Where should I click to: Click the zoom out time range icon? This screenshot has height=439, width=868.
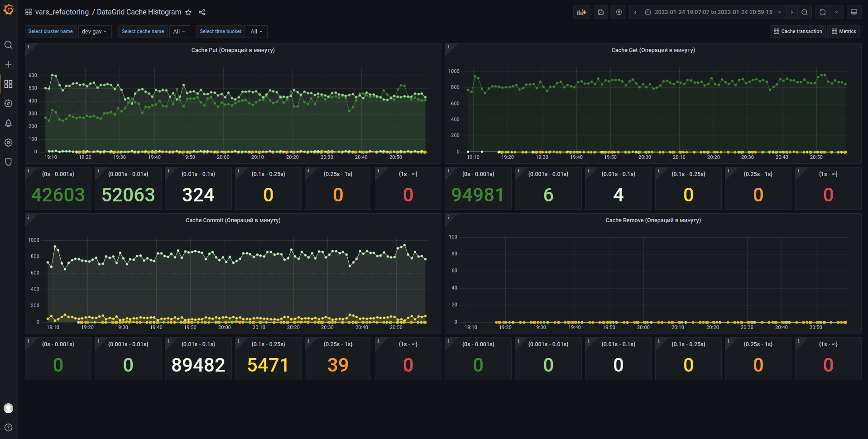tap(805, 12)
